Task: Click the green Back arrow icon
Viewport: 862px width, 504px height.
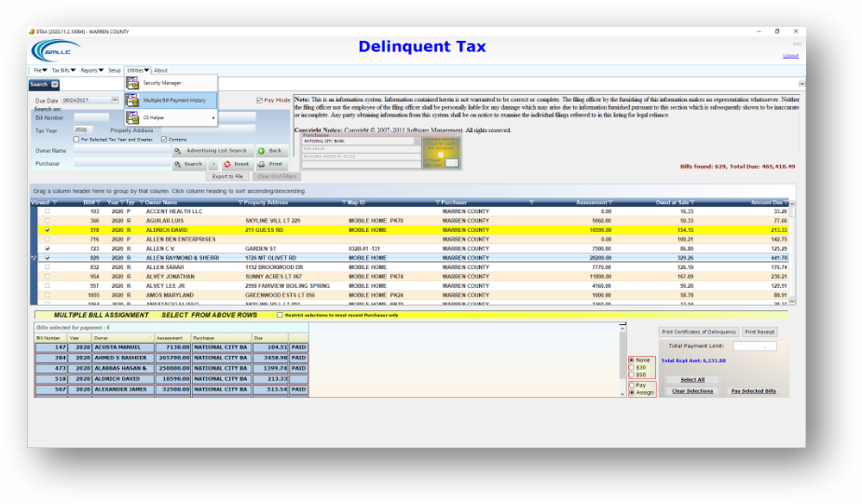Action: tap(262, 150)
